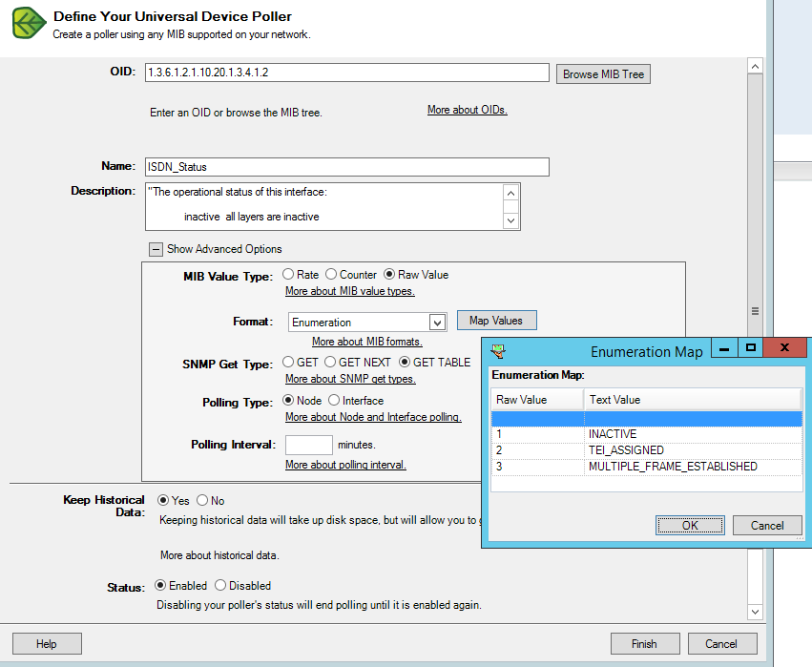Click raw value cell 1 in enumeration map
This screenshot has height=667, width=812.
click(x=537, y=434)
